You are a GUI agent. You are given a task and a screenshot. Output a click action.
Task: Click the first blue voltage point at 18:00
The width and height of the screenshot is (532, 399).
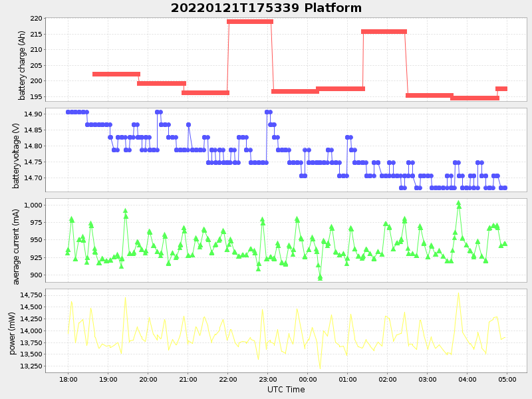pos(68,112)
